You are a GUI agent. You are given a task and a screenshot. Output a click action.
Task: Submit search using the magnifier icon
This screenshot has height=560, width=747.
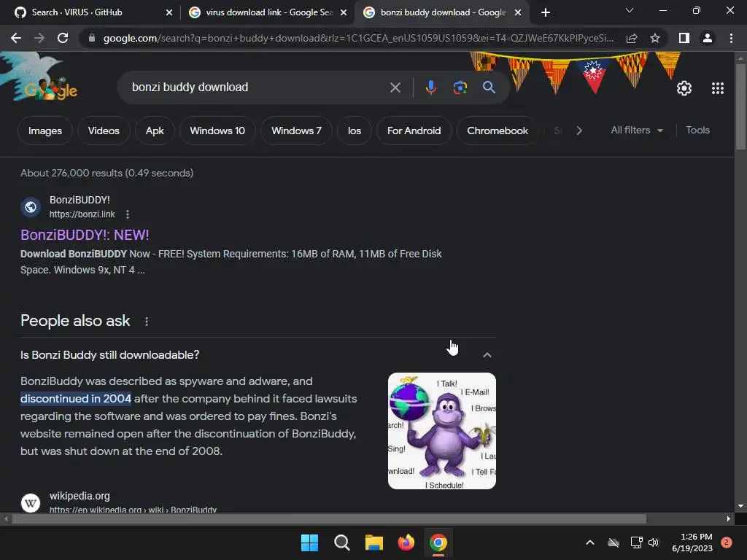pos(489,87)
